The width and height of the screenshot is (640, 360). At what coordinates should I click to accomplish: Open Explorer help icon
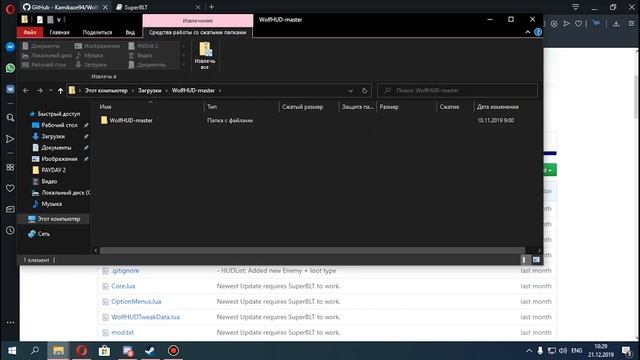tap(538, 32)
